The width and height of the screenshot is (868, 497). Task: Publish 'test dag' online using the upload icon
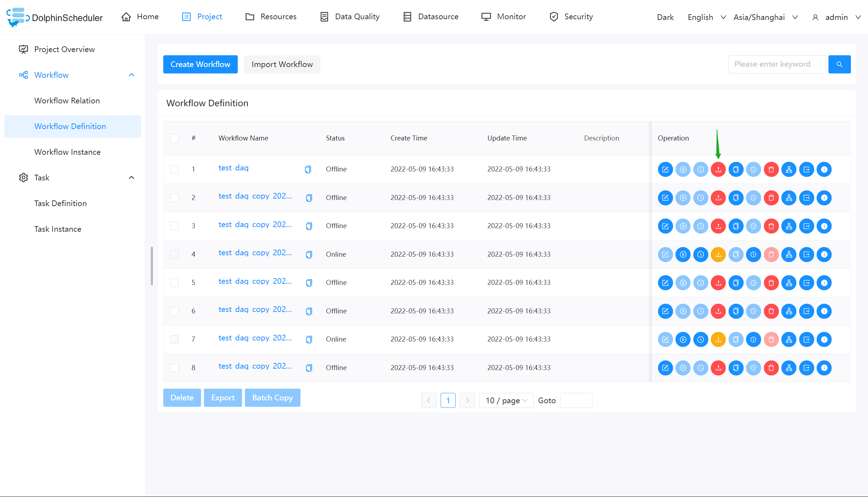pyautogui.click(x=718, y=169)
